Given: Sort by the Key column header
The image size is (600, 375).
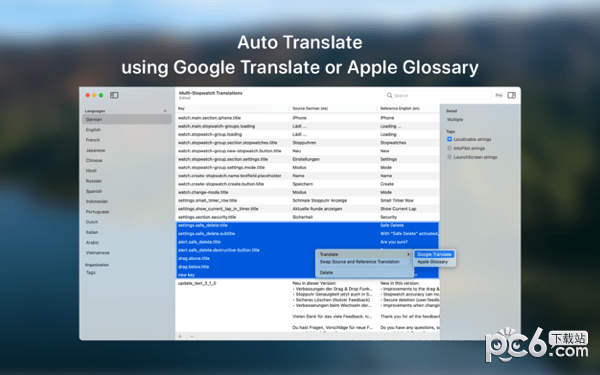Looking at the screenshot, I should (233, 109).
